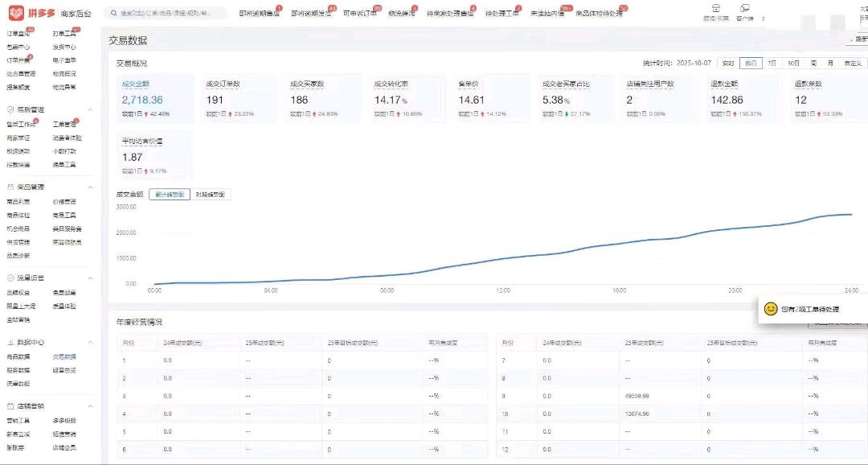Viewport: 868px width, 465px height.
Task: Collapse the 流量运营 sidebar section
Action: coord(90,278)
